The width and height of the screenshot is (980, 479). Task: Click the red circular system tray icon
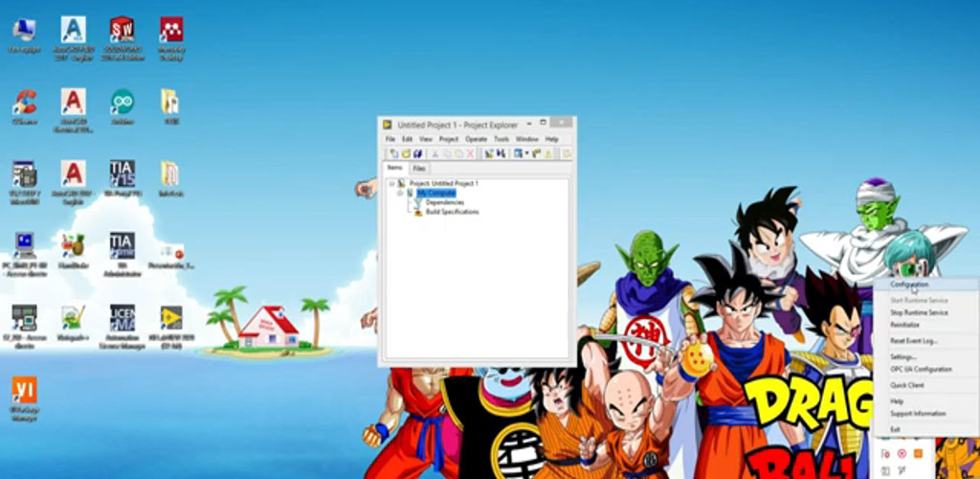(x=902, y=453)
